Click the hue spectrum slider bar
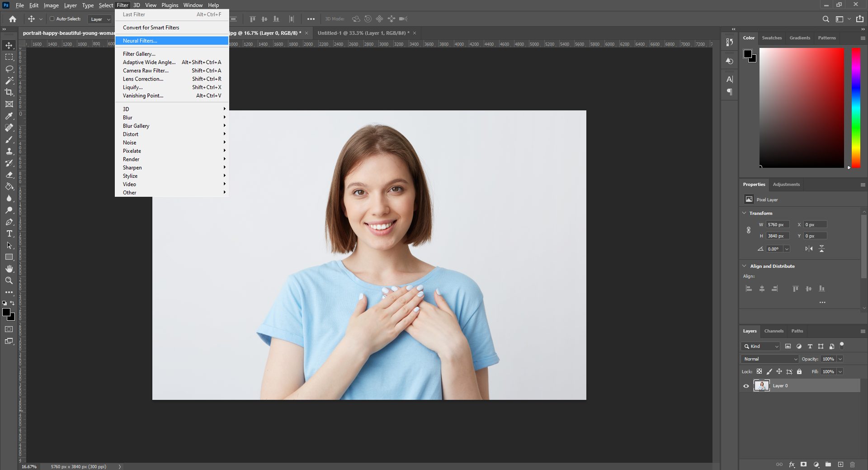This screenshot has width=868, height=470. [x=856, y=108]
